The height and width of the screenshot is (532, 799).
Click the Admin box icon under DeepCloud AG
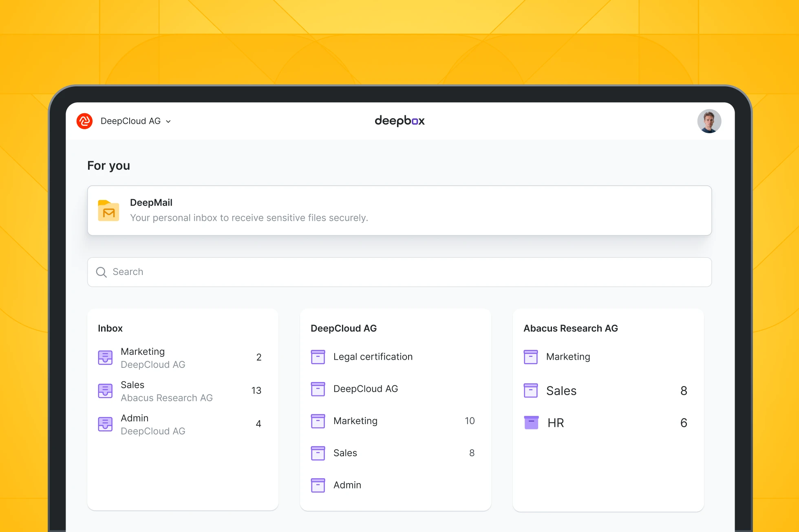point(318,485)
